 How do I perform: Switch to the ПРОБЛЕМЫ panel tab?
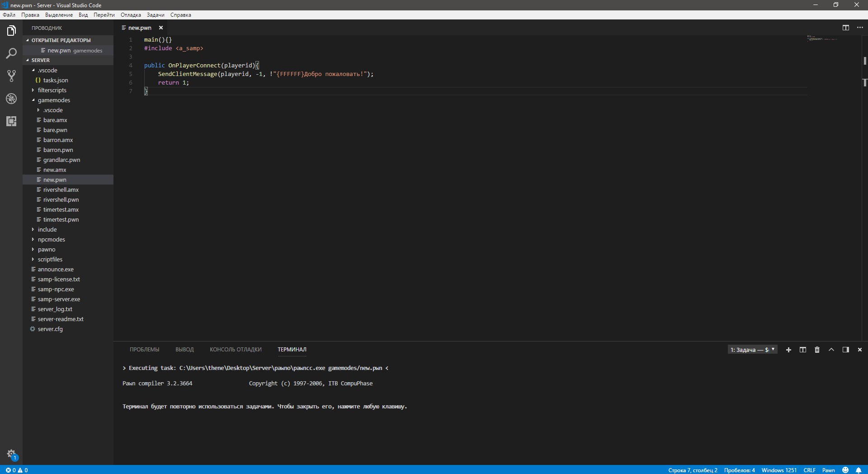144,350
